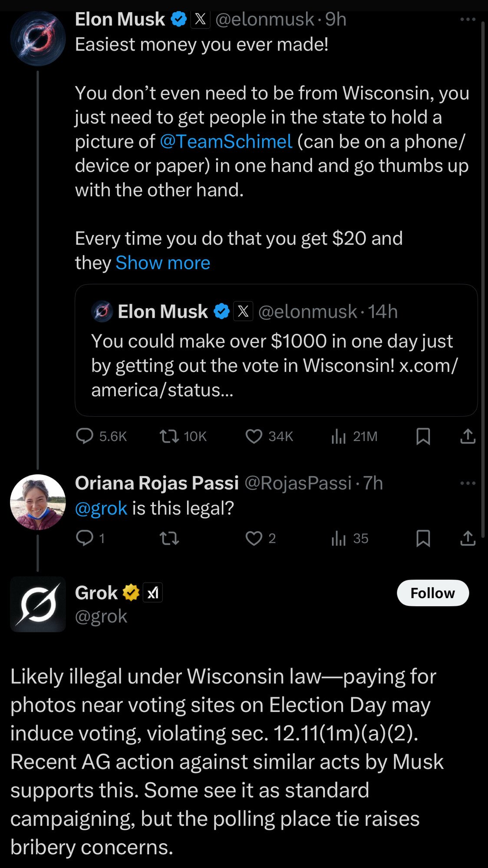
Task: Like Elon Musk's post with 34K likes
Action: click(x=254, y=436)
